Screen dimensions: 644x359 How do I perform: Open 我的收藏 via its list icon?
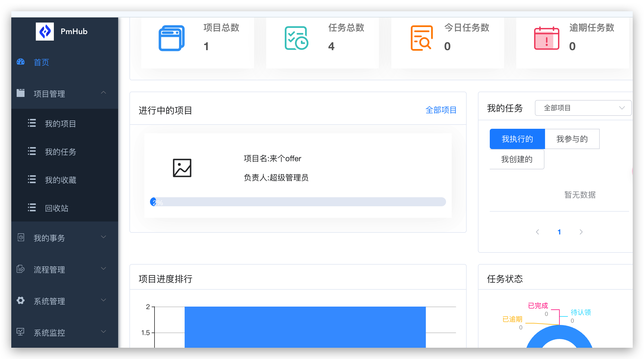click(x=32, y=179)
